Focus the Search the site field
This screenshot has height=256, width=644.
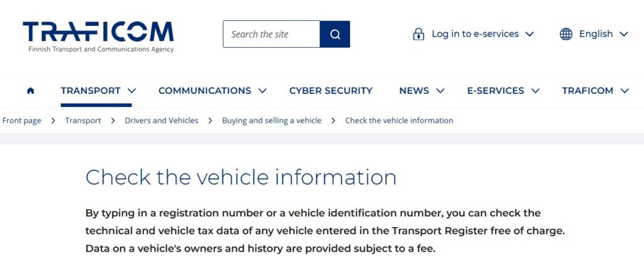pyautogui.click(x=272, y=34)
